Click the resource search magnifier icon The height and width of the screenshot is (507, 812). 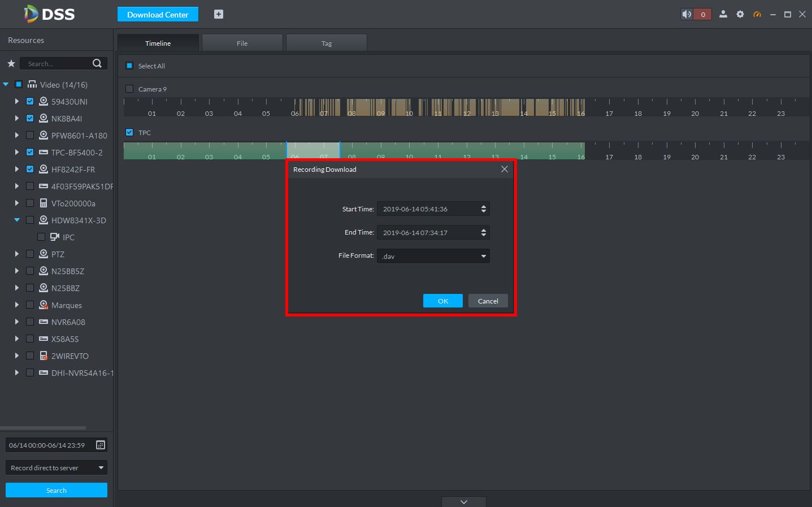pyautogui.click(x=97, y=63)
